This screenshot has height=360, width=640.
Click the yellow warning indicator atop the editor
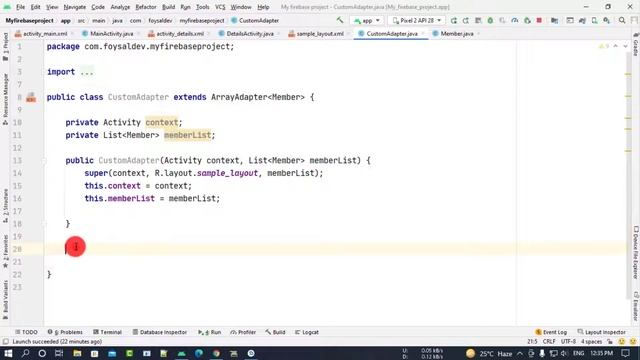604,46
